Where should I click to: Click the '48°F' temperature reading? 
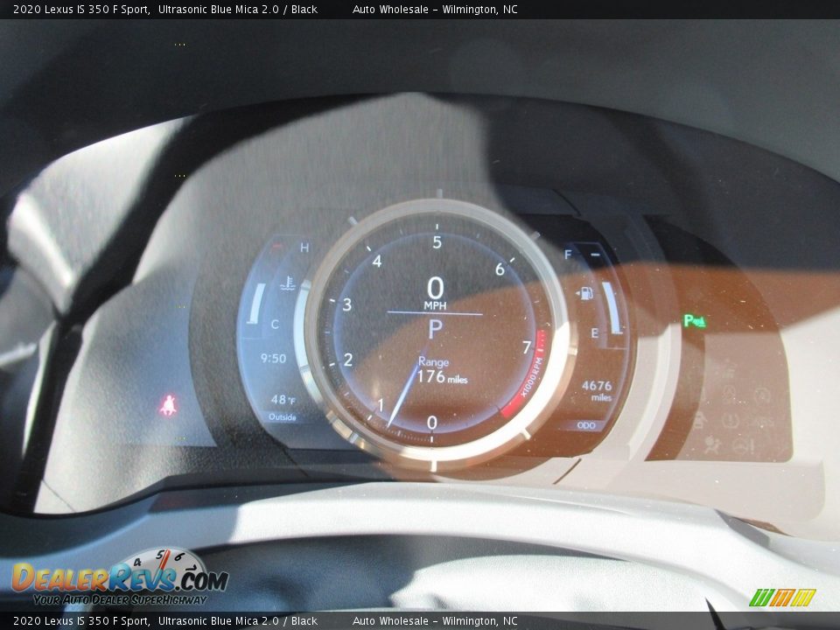[283, 400]
